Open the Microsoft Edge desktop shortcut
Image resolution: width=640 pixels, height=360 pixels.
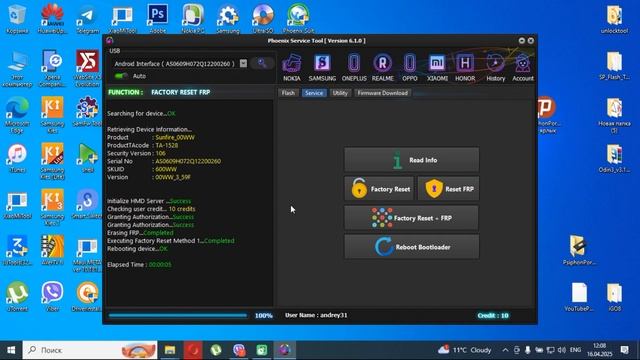[17, 116]
